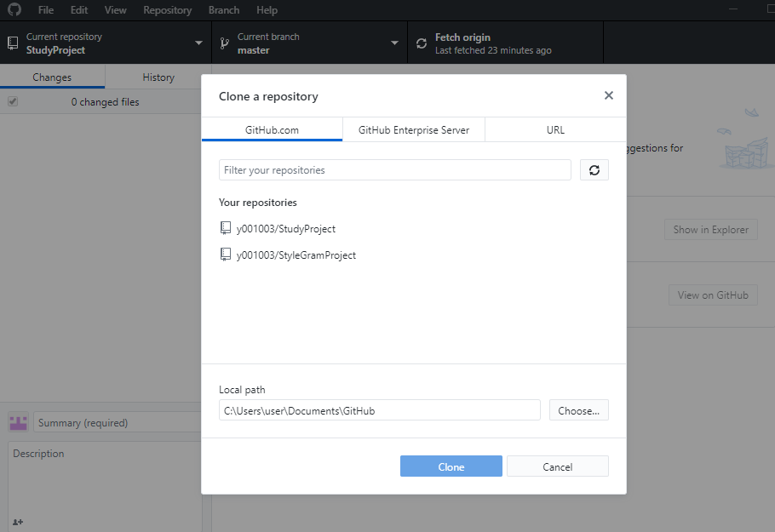Click the 0 changed files label
Image resolution: width=775 pixels, height=532 pixels.
click(105, 102)
